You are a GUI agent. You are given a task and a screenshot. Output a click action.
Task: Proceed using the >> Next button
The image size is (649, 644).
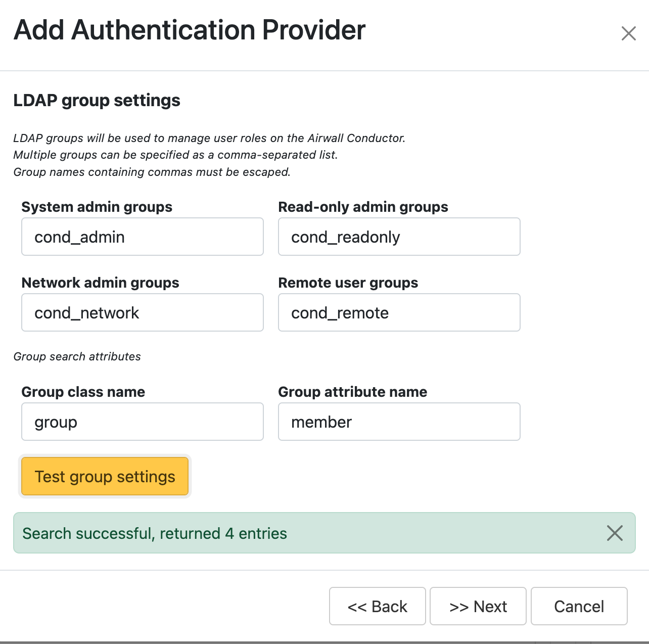[478, 606]
